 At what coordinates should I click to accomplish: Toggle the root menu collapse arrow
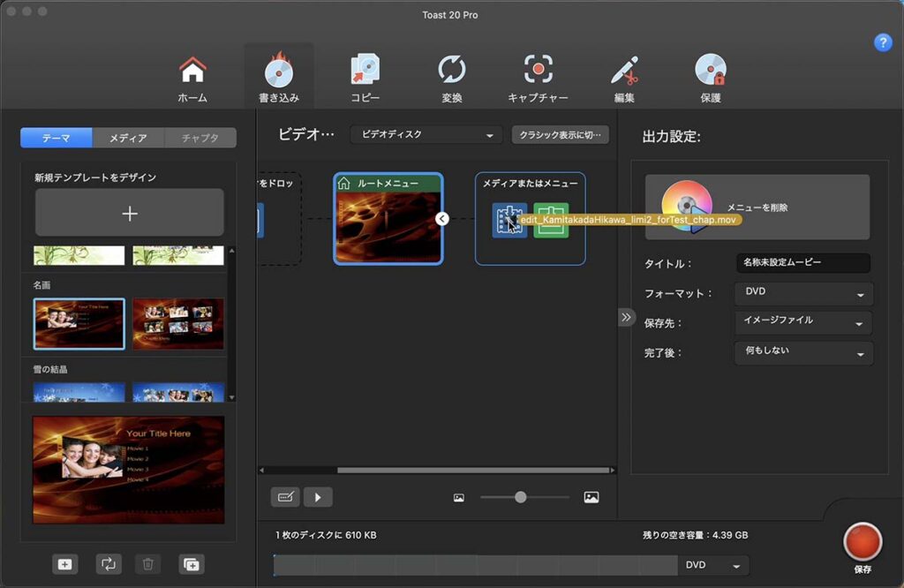pos(442,219)
